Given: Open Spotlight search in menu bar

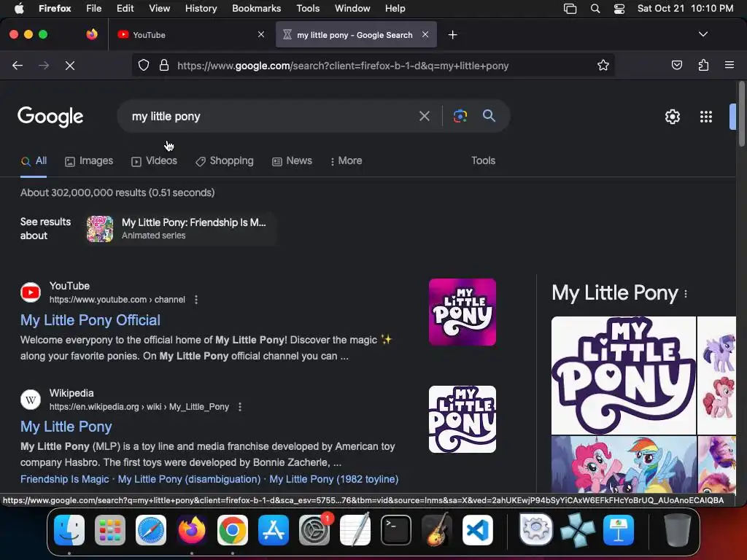Looking at the screenshot, I should point(595,9).
